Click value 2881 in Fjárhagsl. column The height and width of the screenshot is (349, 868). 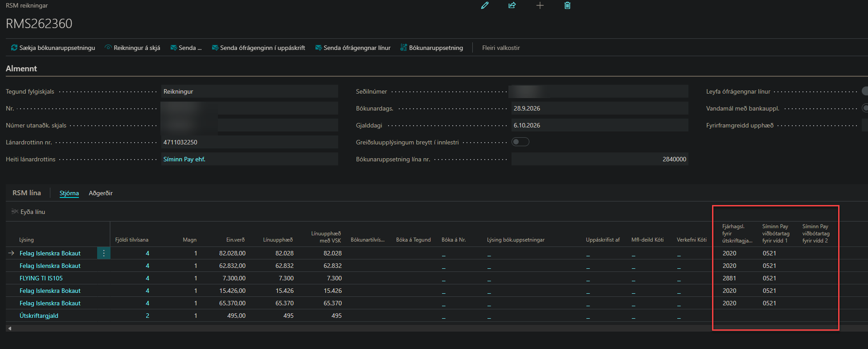click(x=729, y=278)
